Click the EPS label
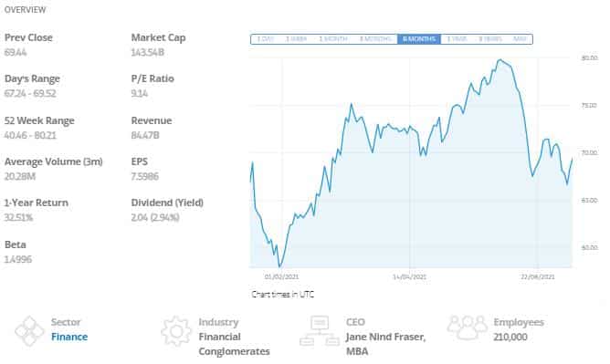Screen dimensions: 610x364 click(x=140, y=161)
